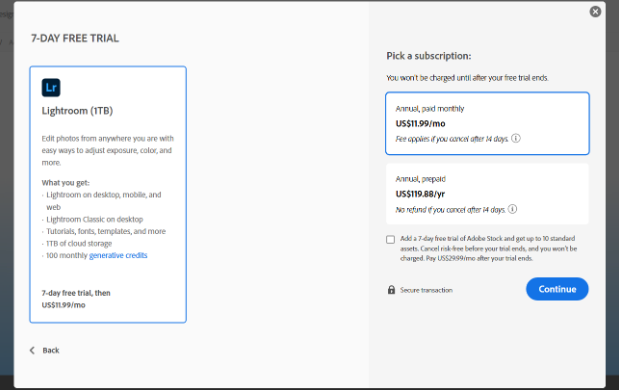Click 'Tutorials, fonts, templates, and more' item
Screen dimensions: 619x390
[x=106, y=231]
